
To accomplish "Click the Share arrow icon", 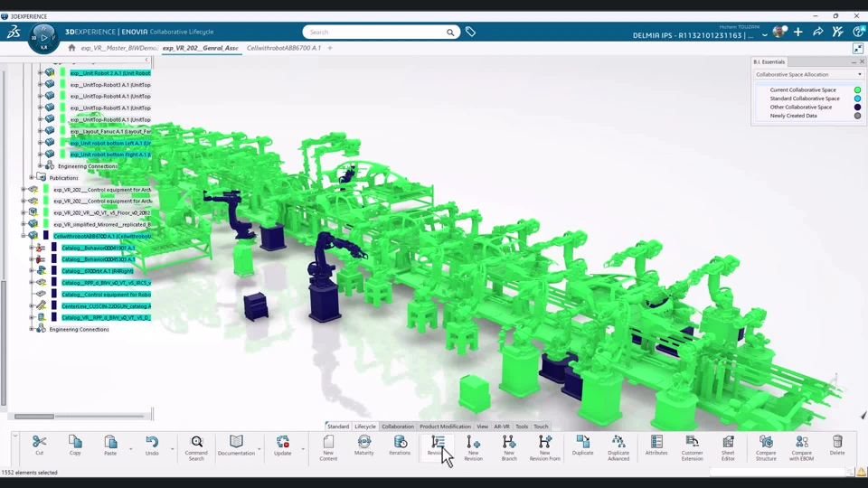I will pos(817,33).
